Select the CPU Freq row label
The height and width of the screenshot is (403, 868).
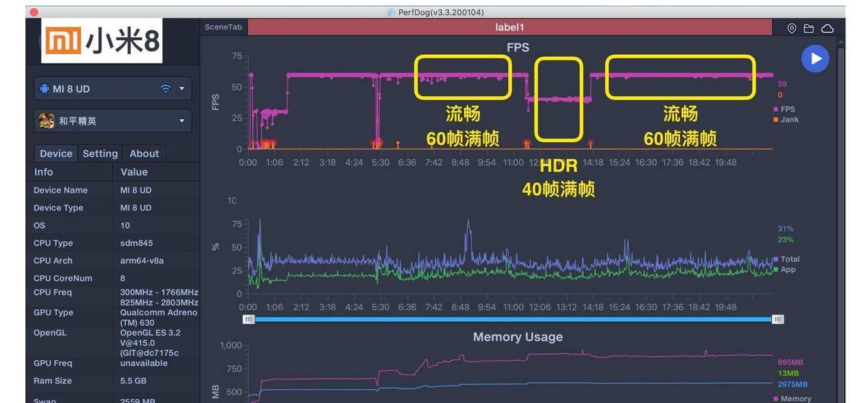[53, 292]
